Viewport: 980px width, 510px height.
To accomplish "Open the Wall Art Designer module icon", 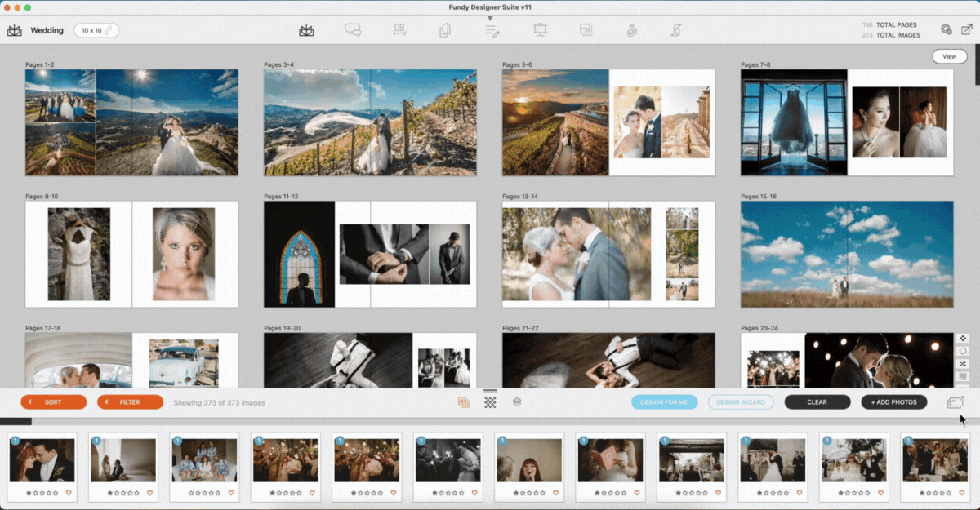I will (x=399, y=30).
